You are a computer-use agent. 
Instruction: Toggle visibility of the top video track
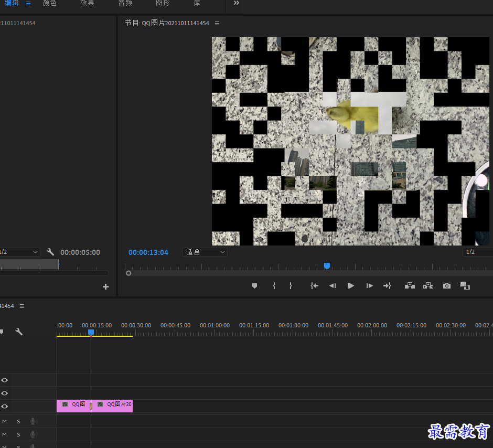tap(4, 380)
